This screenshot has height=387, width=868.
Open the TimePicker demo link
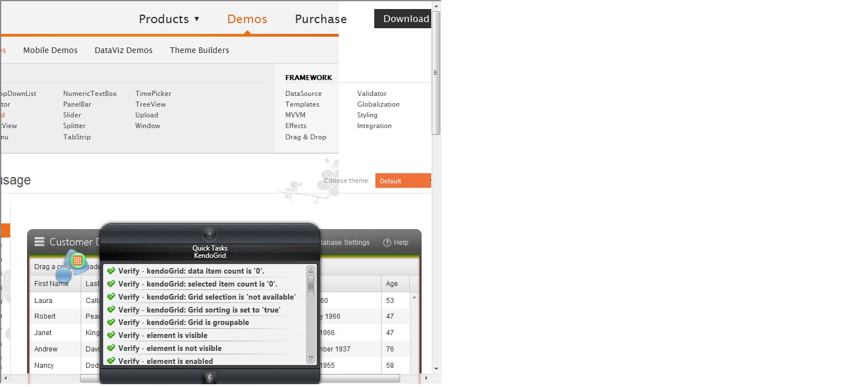[153, 94]
